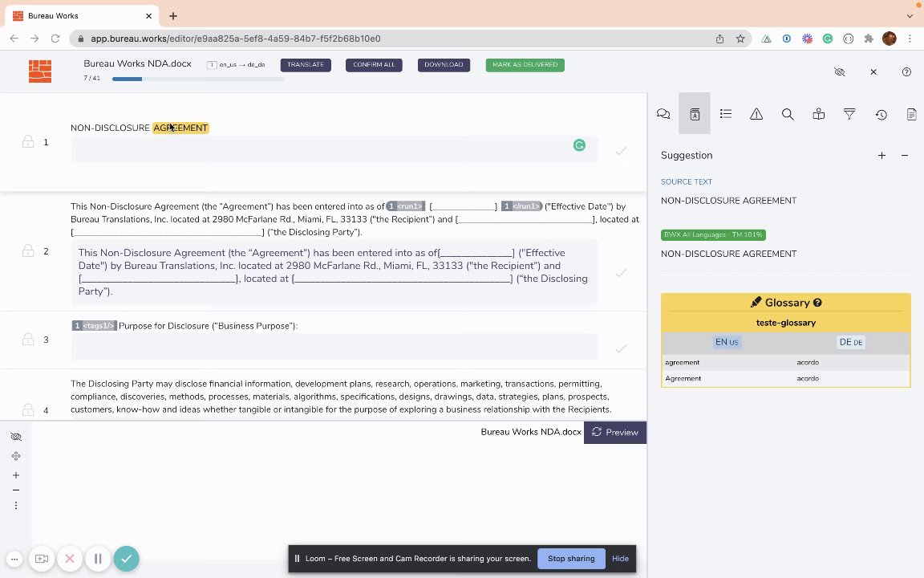This screenshot has height=578, width=924.
Task: Open preview pane vertical dots menu
Action: pos(16,506)
